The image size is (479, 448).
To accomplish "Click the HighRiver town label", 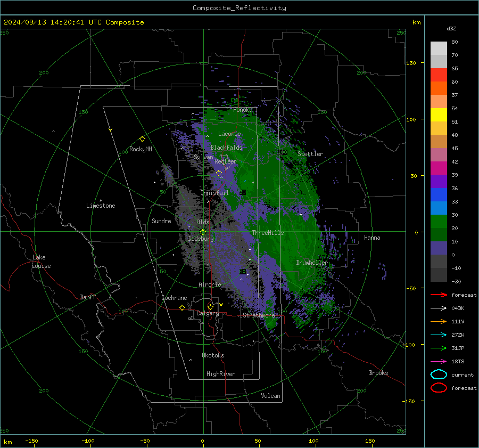I will point(221,374).
